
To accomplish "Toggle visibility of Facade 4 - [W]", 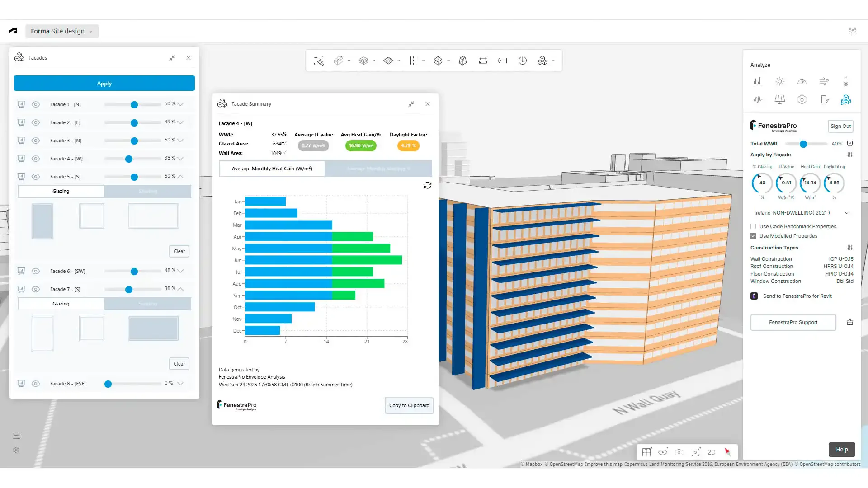I will tap(36, 159).
